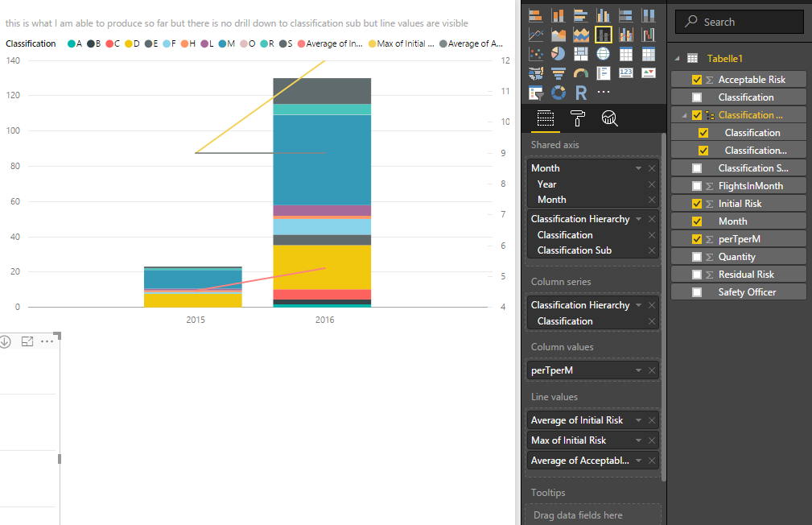Select the funnel chart visualization
812x525 pixels.
click(559, 73)
